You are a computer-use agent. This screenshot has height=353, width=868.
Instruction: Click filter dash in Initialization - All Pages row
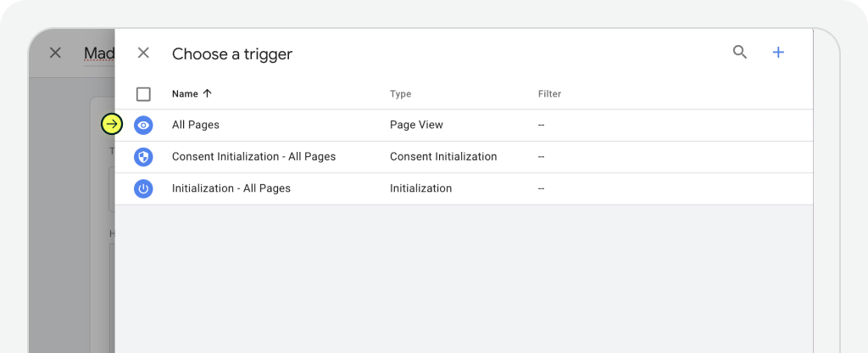coord(541,188)
